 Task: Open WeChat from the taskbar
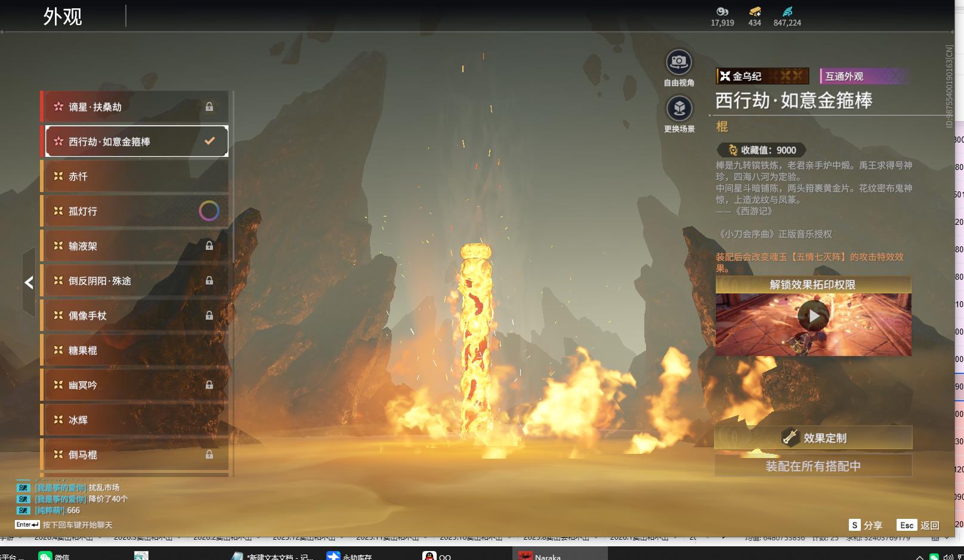54,556
